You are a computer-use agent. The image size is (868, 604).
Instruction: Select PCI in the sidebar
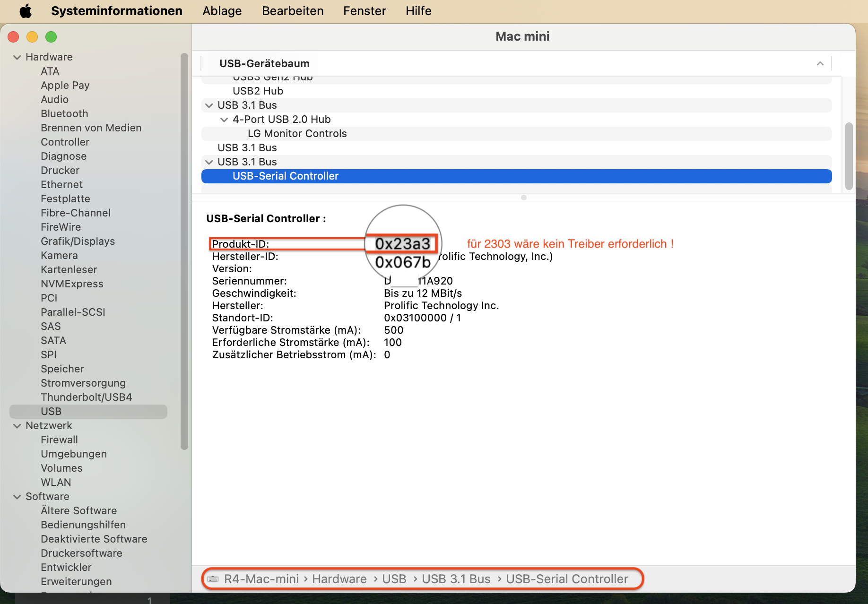click(x=49, y=298)
